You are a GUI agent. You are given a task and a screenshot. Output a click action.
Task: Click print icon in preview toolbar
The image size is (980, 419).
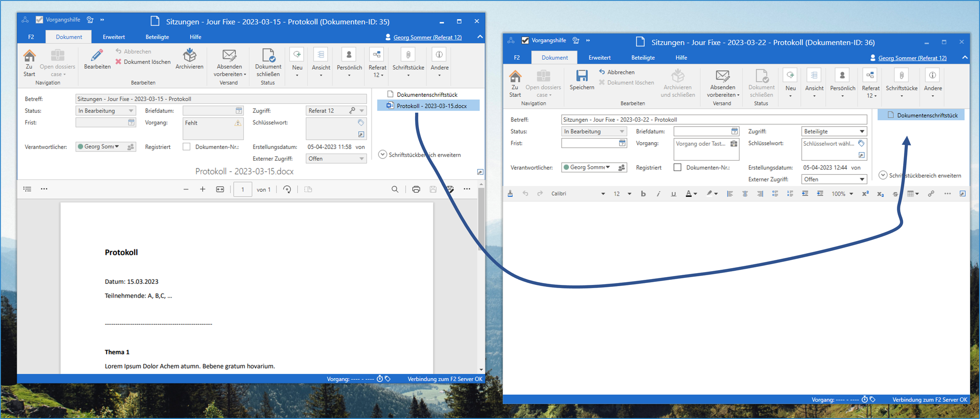[x=416, y=189]
